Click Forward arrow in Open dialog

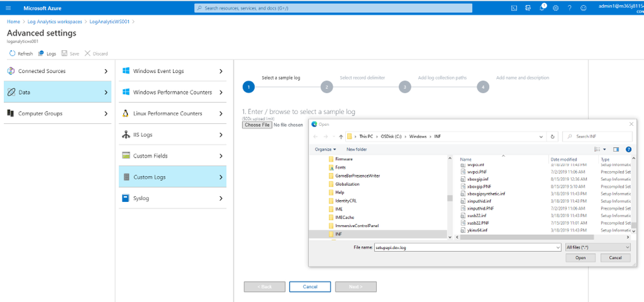pyautogui.click(x=327, y=137)
